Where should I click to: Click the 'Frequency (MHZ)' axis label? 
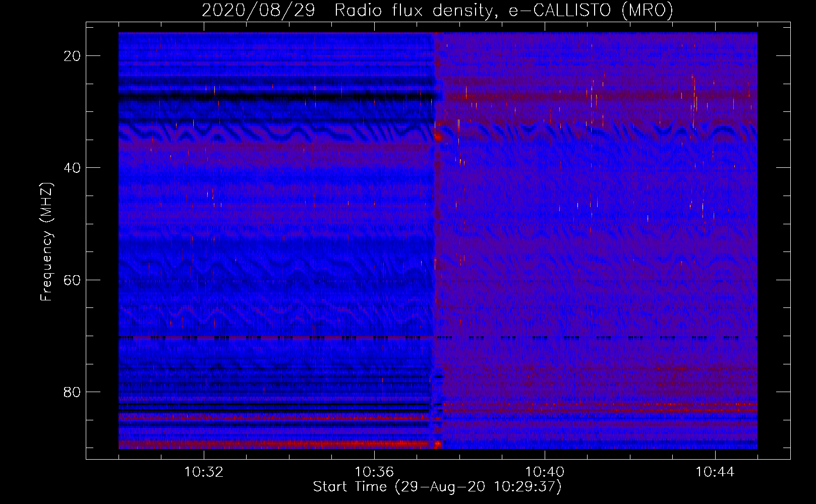tap(46, 242)
